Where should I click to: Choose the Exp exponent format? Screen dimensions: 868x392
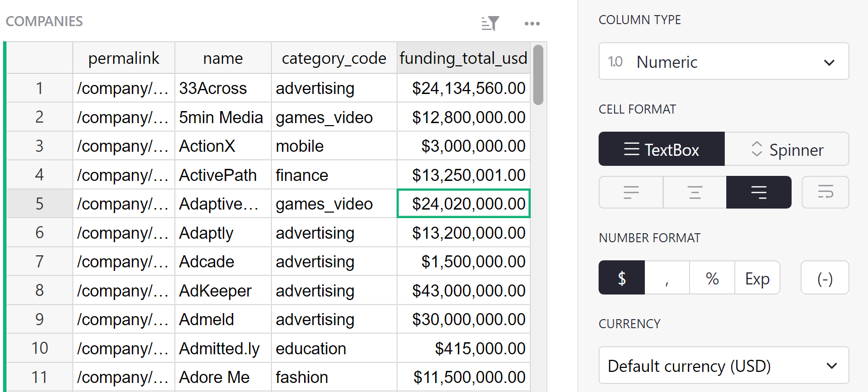pos(757,278)
